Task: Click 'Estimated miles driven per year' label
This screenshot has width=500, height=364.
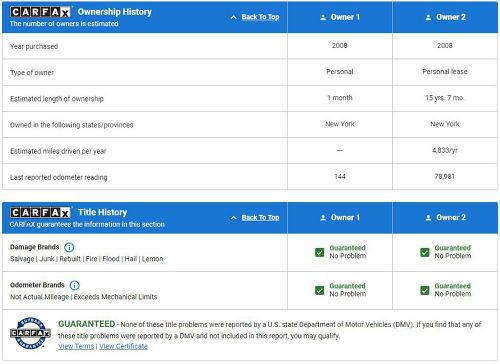Action: click(58, 151)
